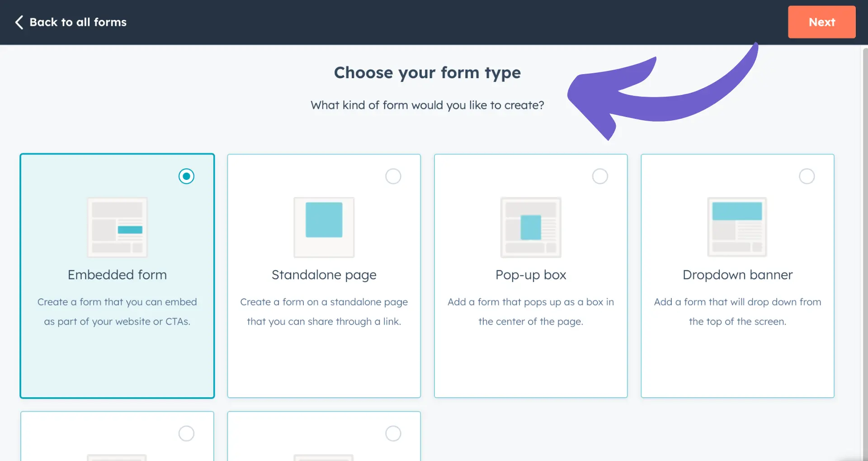
Task: Click the vertical page scrollbar
Action: pos(865,253)
